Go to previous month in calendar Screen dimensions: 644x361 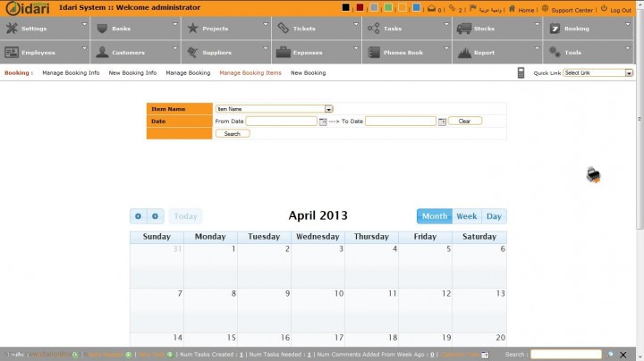pos(138,216)
